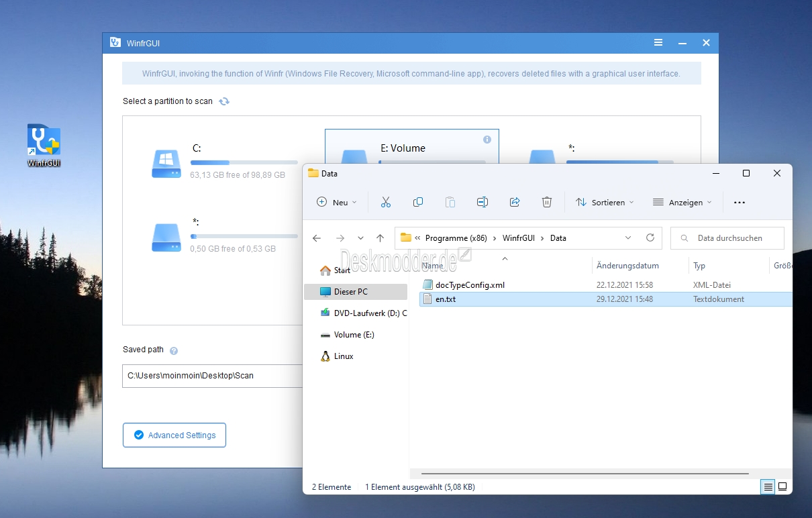Click the Paste icon in Explorer toolbar

tap(450, 202)
